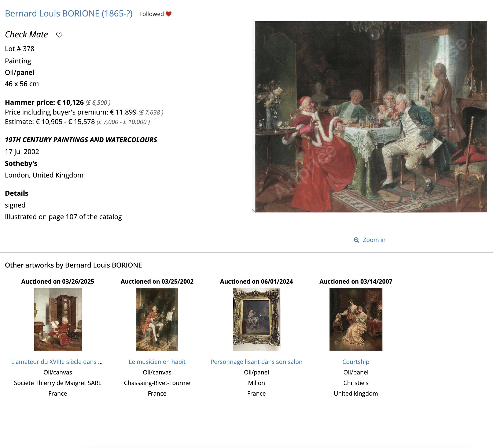
Task: Open the Courtship painting thumbnail
Action: tap(356, 319)
